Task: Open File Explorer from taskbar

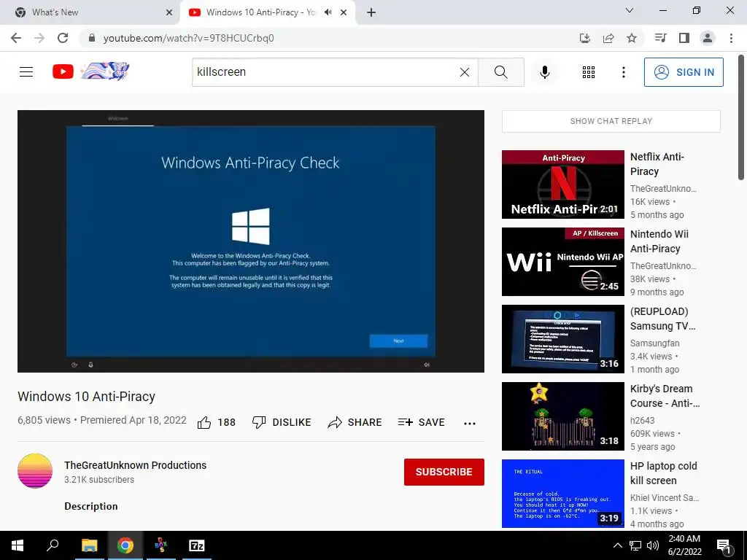Action: coord(89,545)
